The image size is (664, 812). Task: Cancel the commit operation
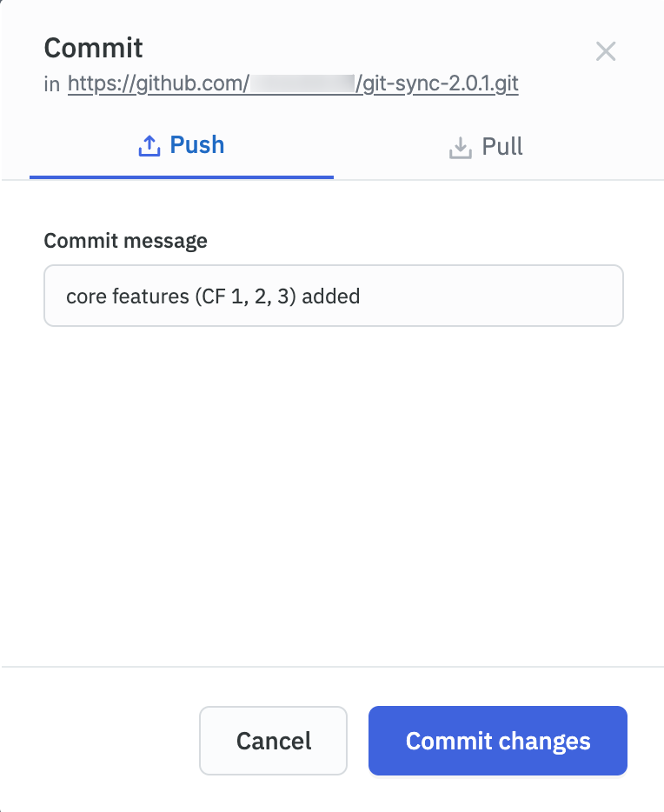point(273,741)
